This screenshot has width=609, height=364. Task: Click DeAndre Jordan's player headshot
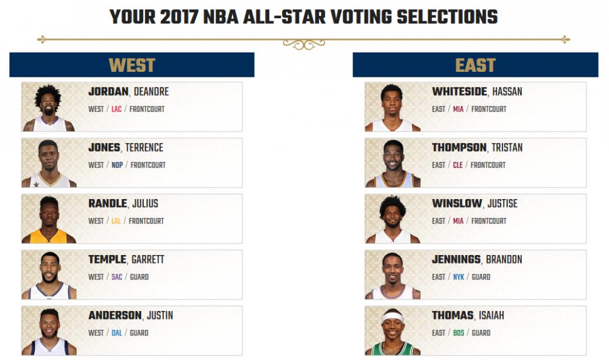[49, 108]
